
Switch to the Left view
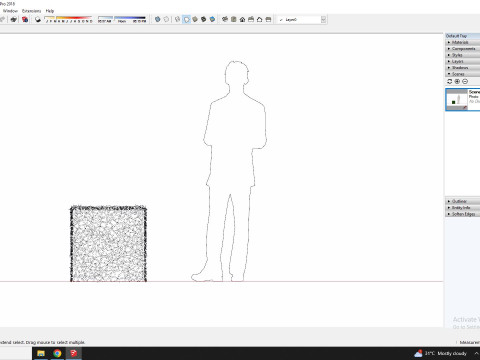268,19
